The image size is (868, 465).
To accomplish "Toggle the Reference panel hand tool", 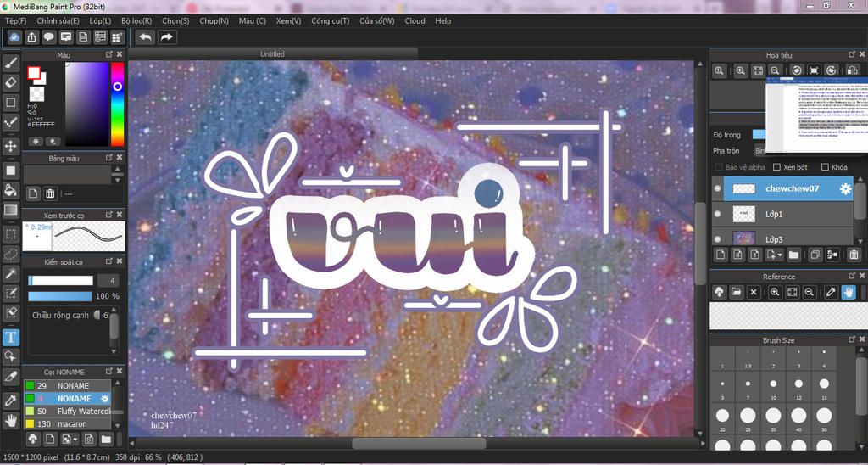I will pos(848,292).
